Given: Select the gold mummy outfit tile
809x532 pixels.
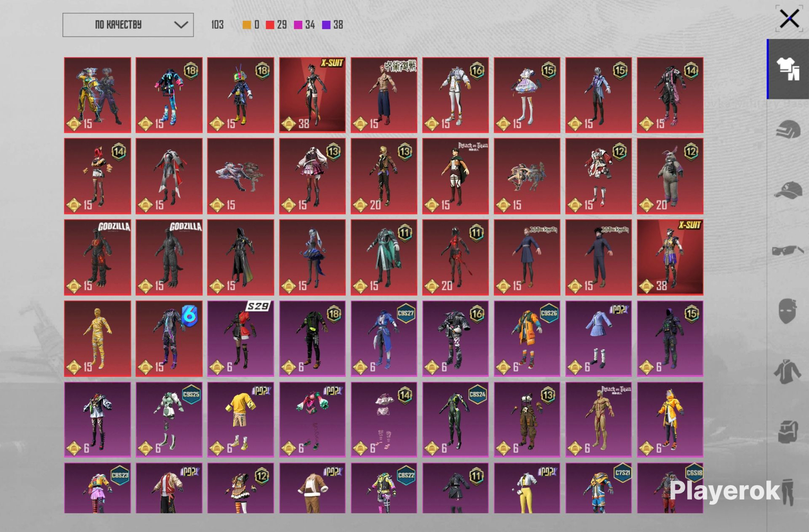Looking at the screenshot, I should point(97,338).
